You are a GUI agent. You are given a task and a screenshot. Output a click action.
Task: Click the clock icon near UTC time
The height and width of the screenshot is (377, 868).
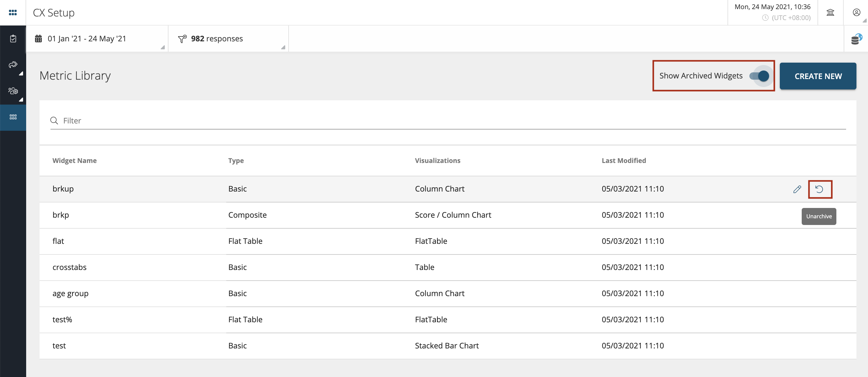(x=765, y=18)
